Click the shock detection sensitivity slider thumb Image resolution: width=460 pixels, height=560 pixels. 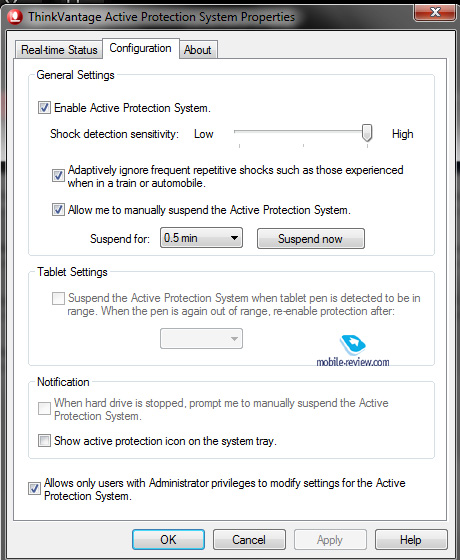click(367, 133)
